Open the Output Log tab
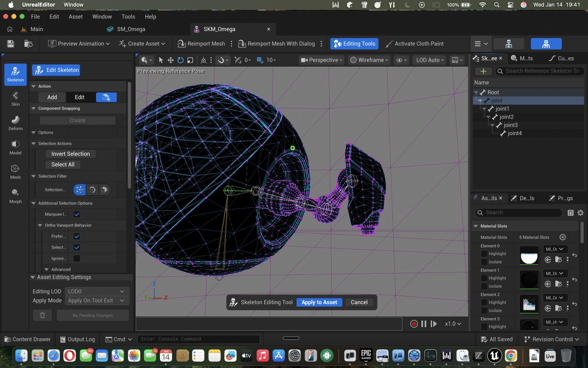 tap(78, 339)
